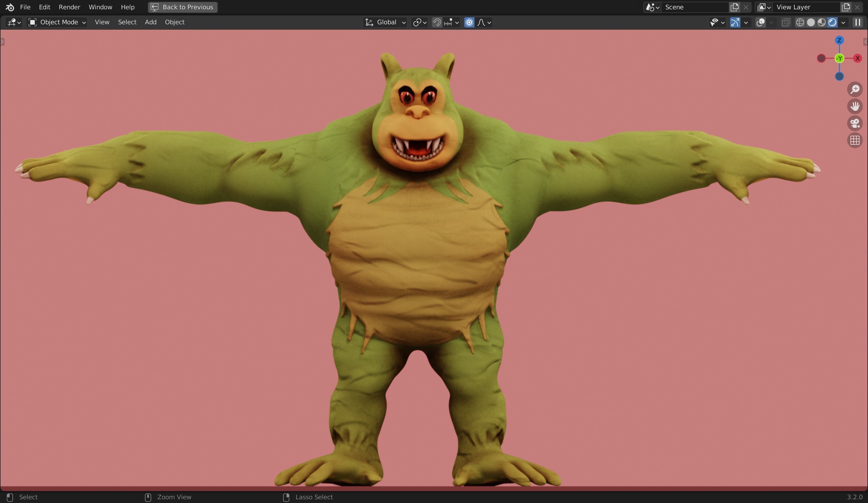Open the Window menu
The width and height of the screenshot is (868, 503).
click(100, 7)
